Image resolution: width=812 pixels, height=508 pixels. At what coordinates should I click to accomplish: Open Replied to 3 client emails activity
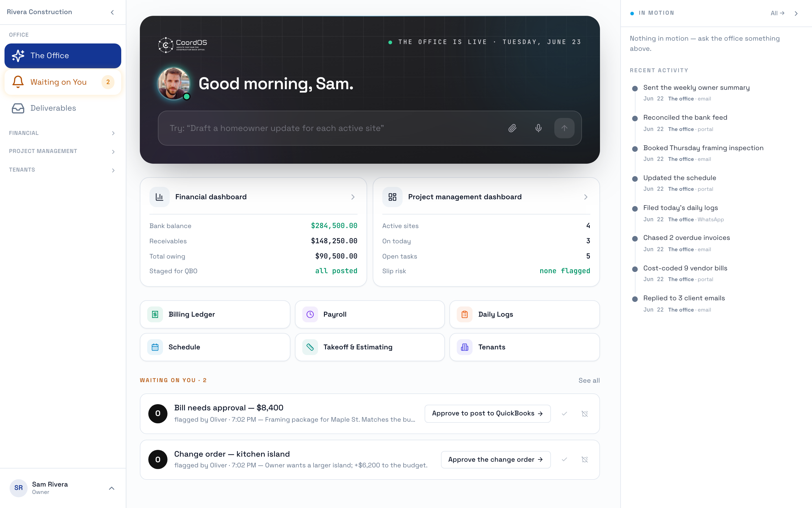[684, 298]
